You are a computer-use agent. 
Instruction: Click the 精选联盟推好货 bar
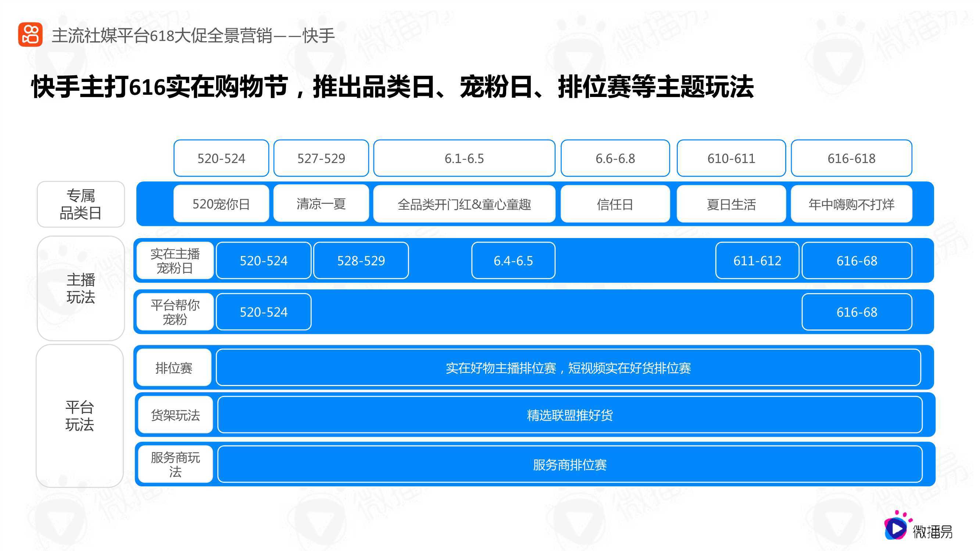570,414
